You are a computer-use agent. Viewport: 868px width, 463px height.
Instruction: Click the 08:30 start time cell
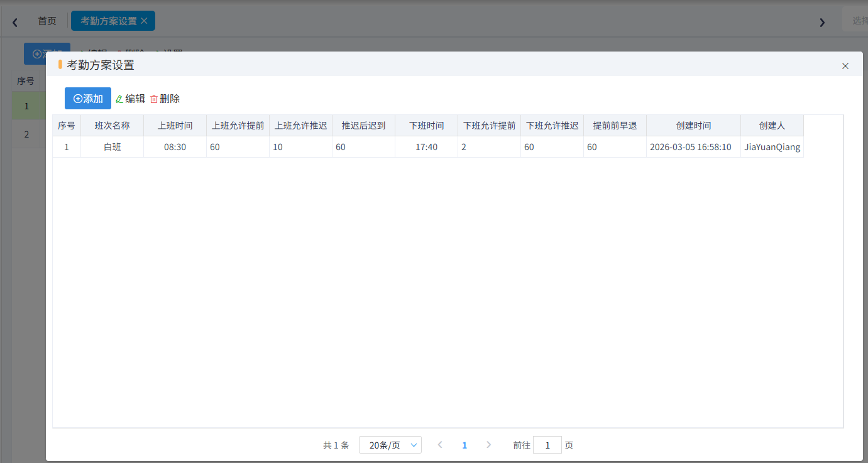175,147
